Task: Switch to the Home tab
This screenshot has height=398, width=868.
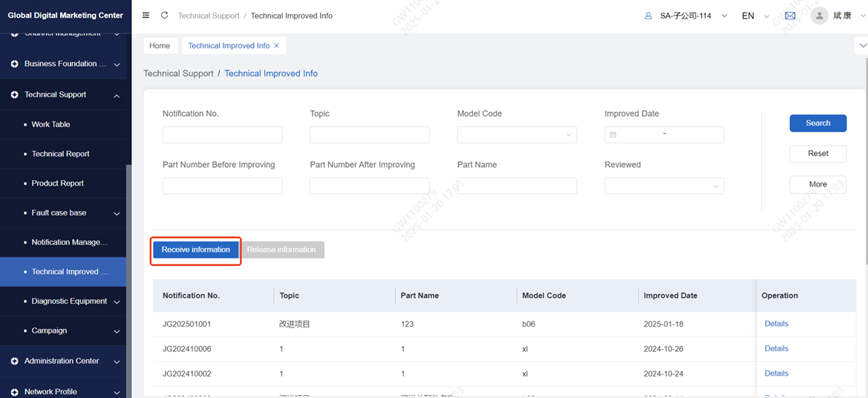Action: coord(160,45)
